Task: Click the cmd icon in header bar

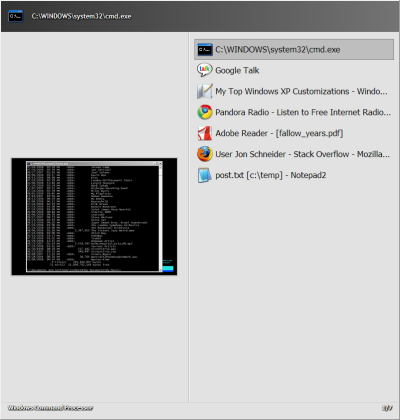Action: 16,16
